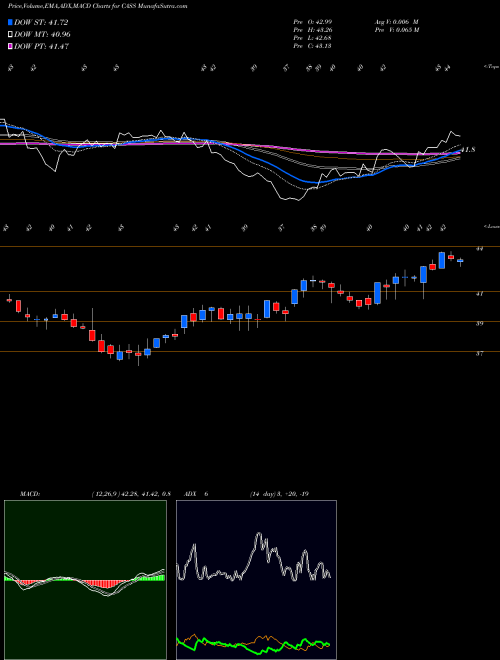
Task: Click the 39 price level label
Action: pyautogui.click(x=479, y=324)
